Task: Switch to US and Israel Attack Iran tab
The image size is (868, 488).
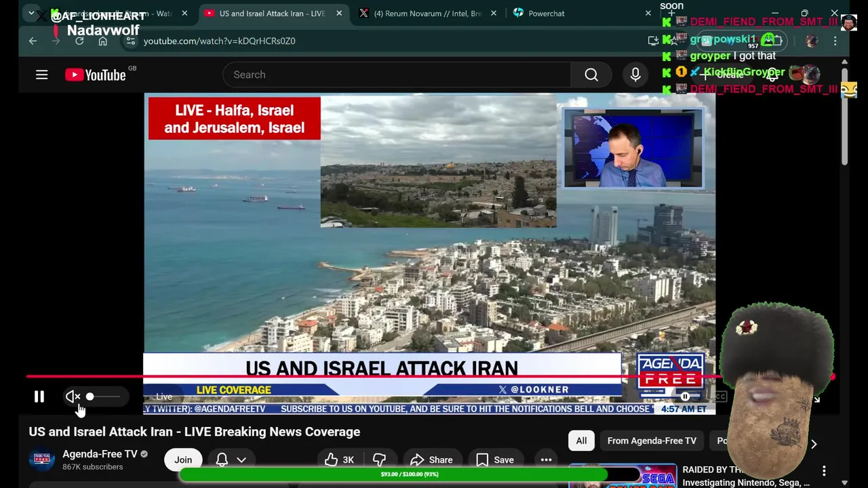Action: 271,13
